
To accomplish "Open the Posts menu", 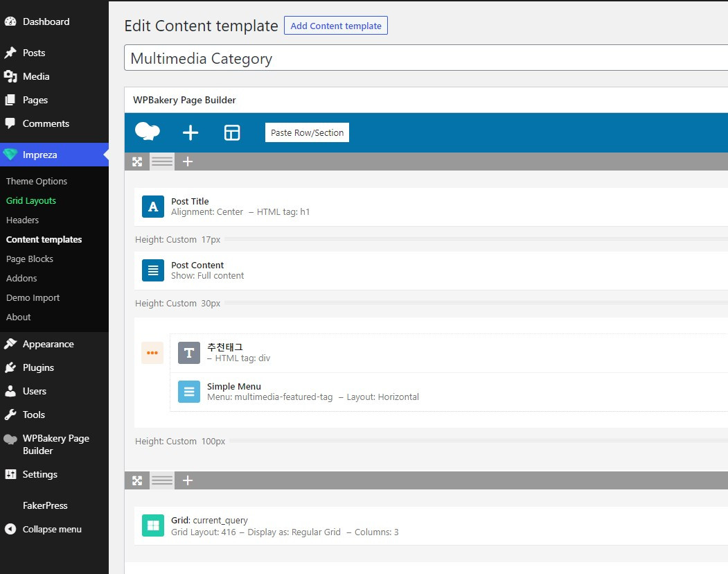I will pos(34,53).
